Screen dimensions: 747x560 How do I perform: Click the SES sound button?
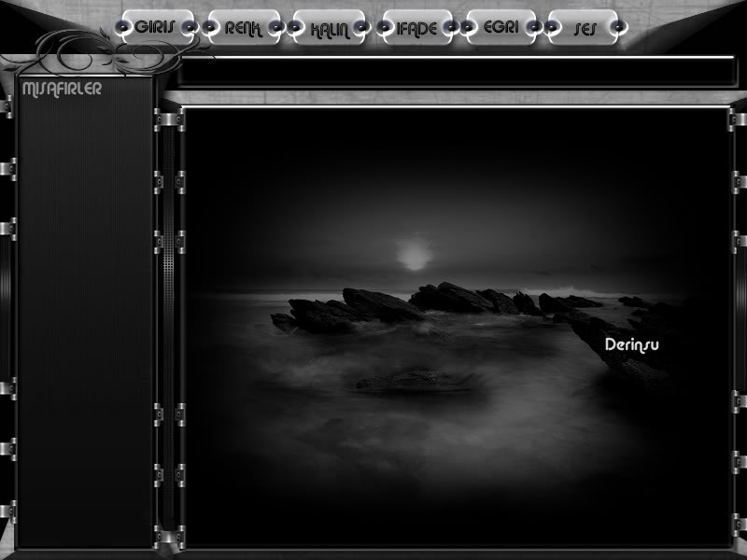click(x=585, y=28)
